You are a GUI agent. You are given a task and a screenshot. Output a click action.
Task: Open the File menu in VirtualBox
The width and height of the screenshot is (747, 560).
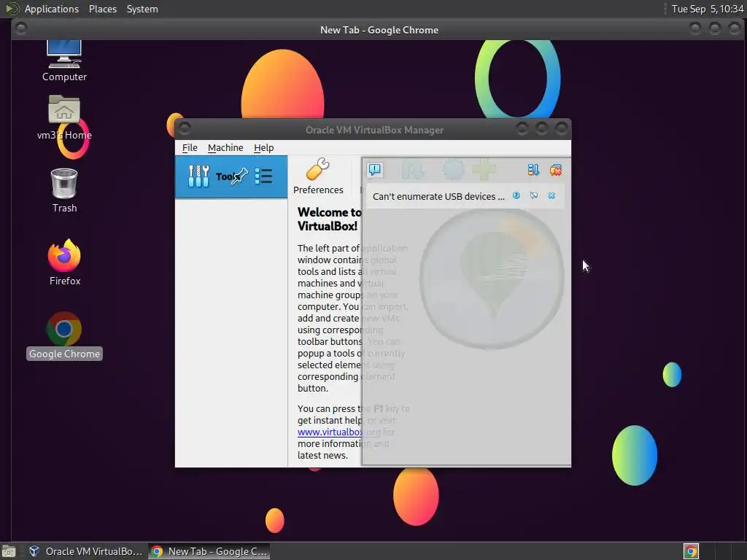[x=190, y=147]
